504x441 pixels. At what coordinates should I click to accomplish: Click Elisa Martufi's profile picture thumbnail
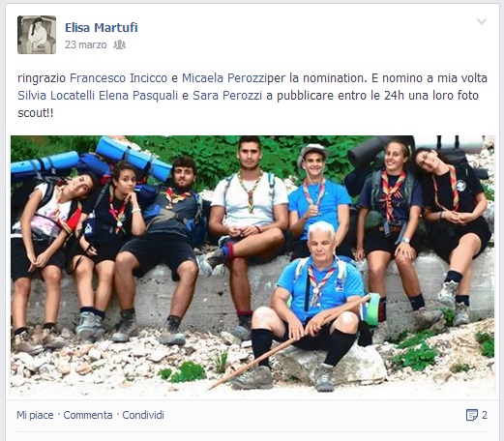pos(37,35)
